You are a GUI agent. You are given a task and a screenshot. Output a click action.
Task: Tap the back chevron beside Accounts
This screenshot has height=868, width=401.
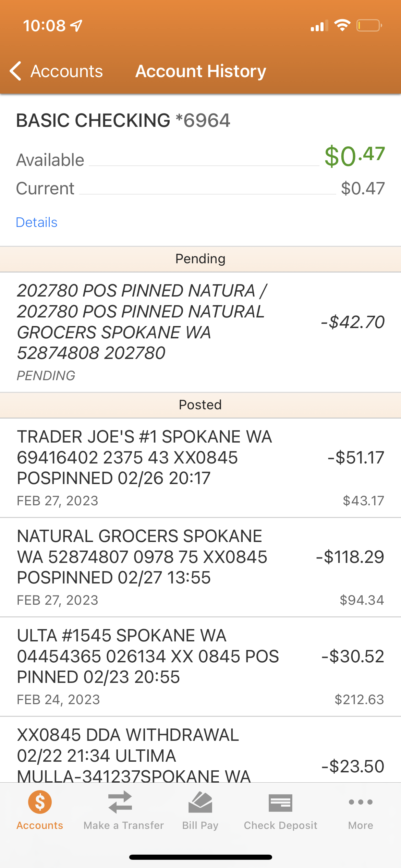[x=16, y=71]
